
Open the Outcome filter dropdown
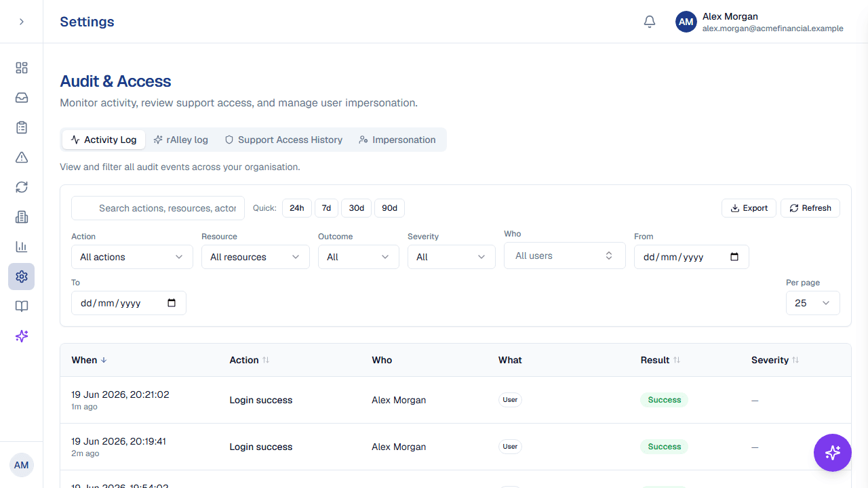(x=359, y=257)
